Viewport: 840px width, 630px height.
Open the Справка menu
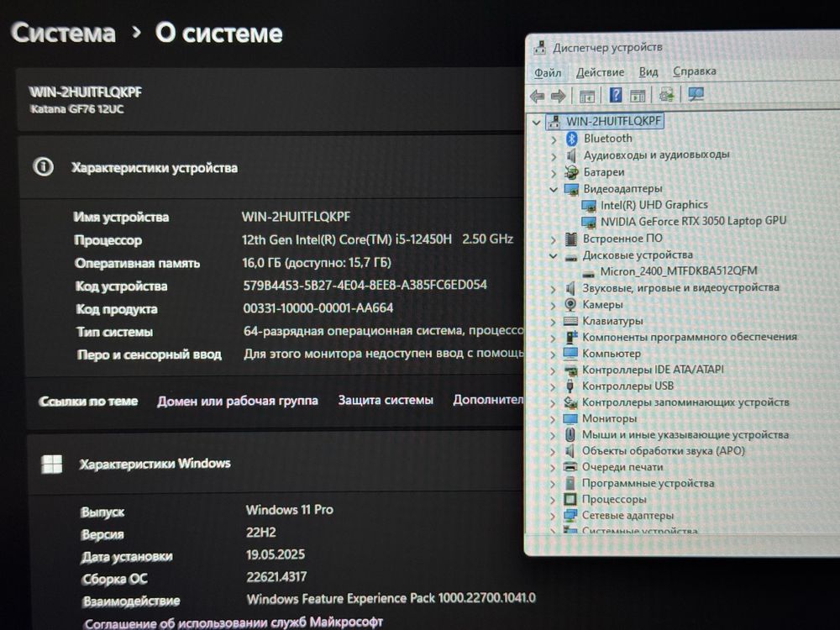[695, 71]
